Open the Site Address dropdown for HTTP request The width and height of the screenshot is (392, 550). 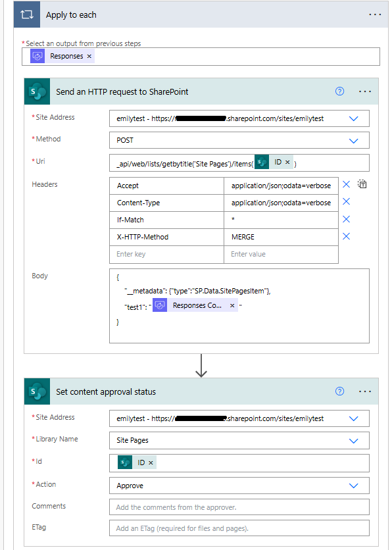pyautogui.click(x=354, y=118)
